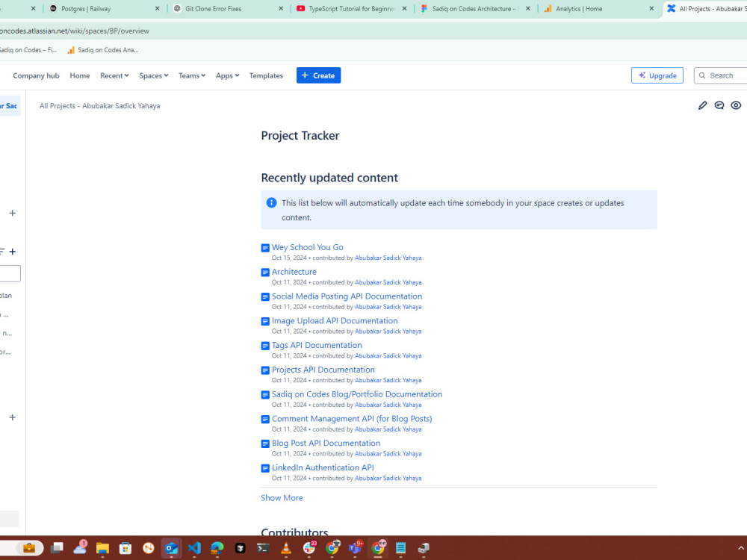The height and width of the screenshot is (560, 747).
Task: Open the Wey School You Go page link
Action: [307, 247]
